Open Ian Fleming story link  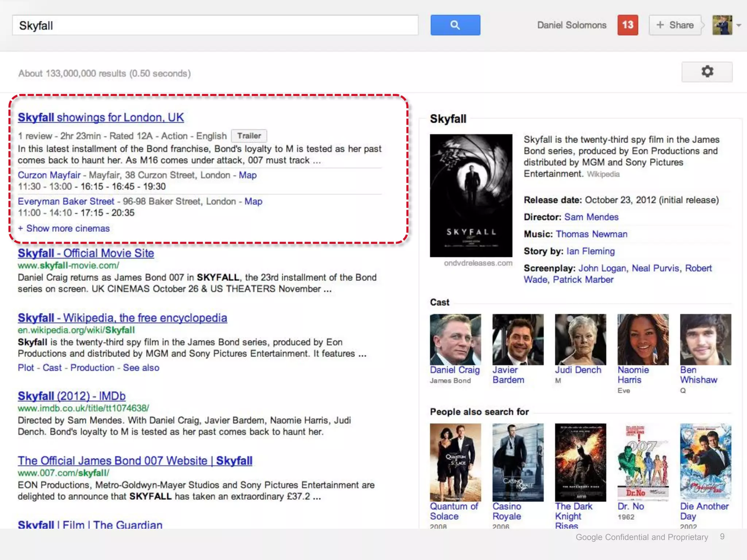(x=591, y=251)
